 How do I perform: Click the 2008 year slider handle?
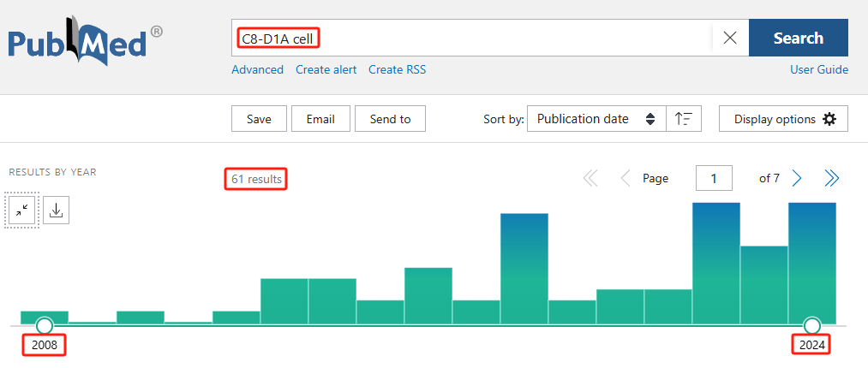click(45, 326)
